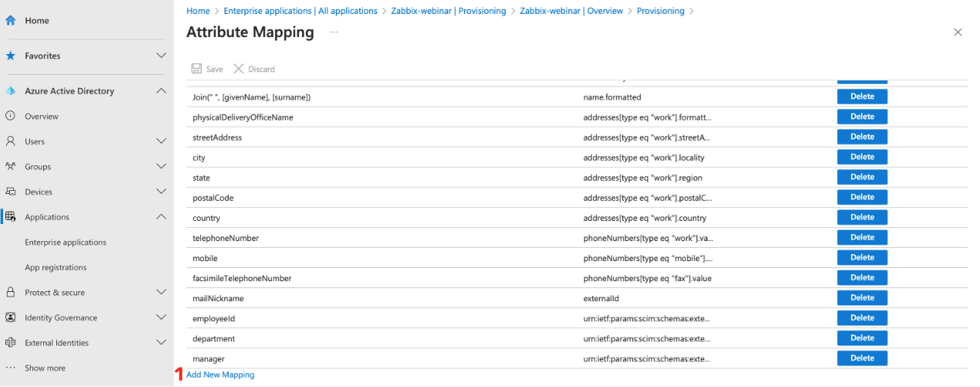The image size is (980, 387).
Task: Click the Favorites star icon
Action: 11,56
